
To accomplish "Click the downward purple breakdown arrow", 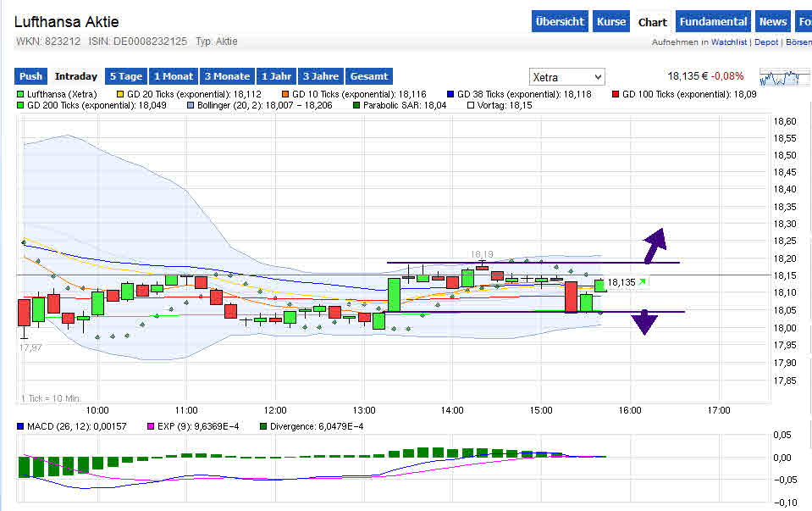I will pos(644,322).
